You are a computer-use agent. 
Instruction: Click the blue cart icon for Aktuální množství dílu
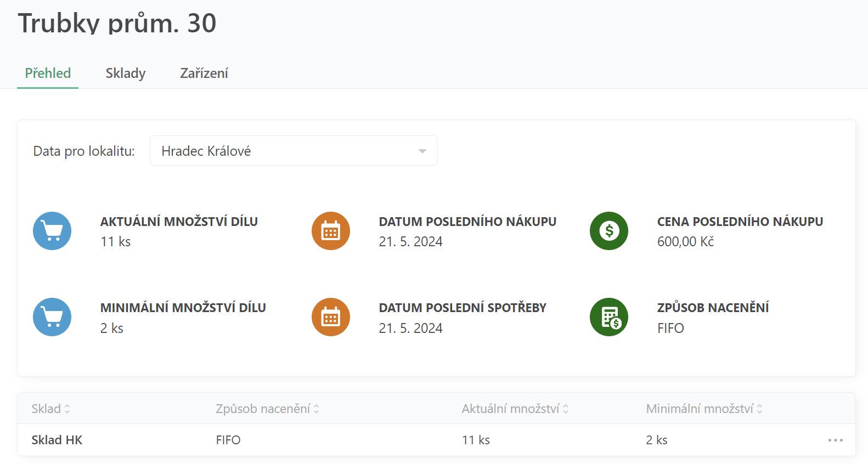52,231
